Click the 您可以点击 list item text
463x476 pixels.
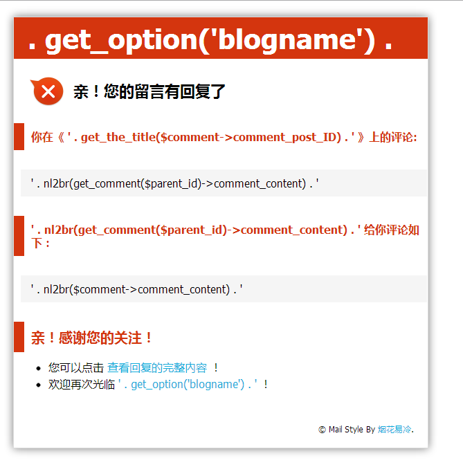click(76, 367)
